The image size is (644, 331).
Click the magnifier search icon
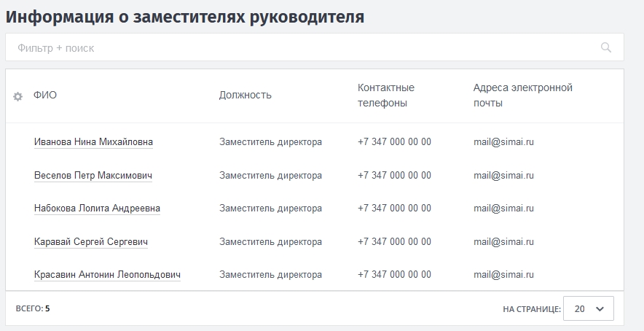pyautogui.click(x=605, y=48)
